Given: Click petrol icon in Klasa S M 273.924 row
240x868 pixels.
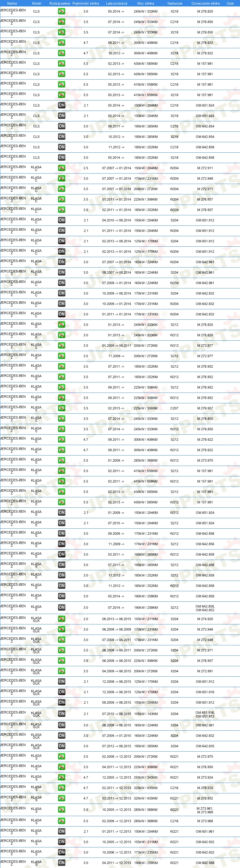Looking at the screenshot, I should [x=62, y=777].
